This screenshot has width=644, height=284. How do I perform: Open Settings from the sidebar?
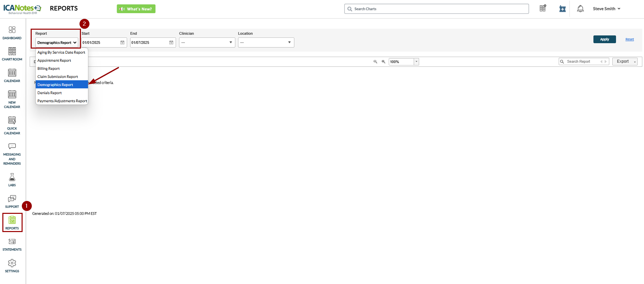[12, 266]
